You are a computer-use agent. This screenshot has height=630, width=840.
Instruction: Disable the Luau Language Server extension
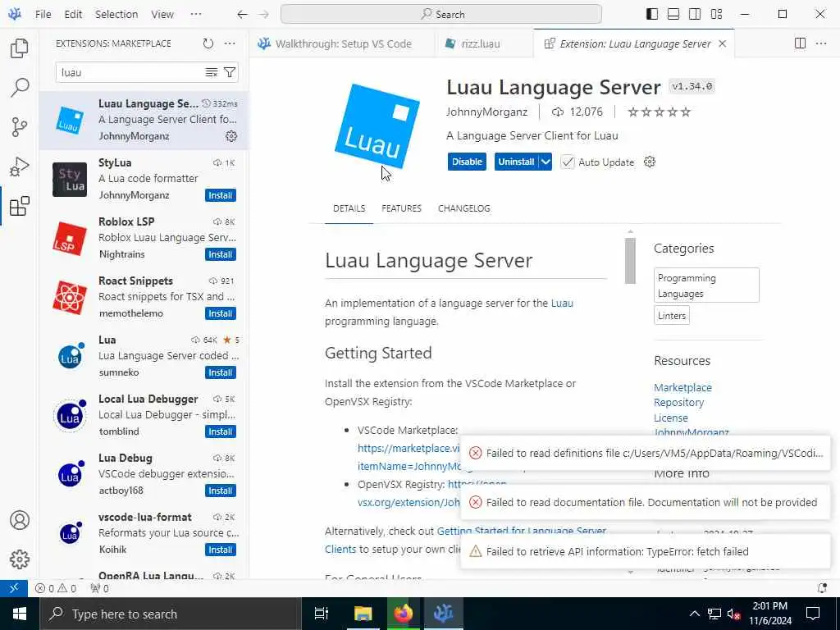[467, 162]
